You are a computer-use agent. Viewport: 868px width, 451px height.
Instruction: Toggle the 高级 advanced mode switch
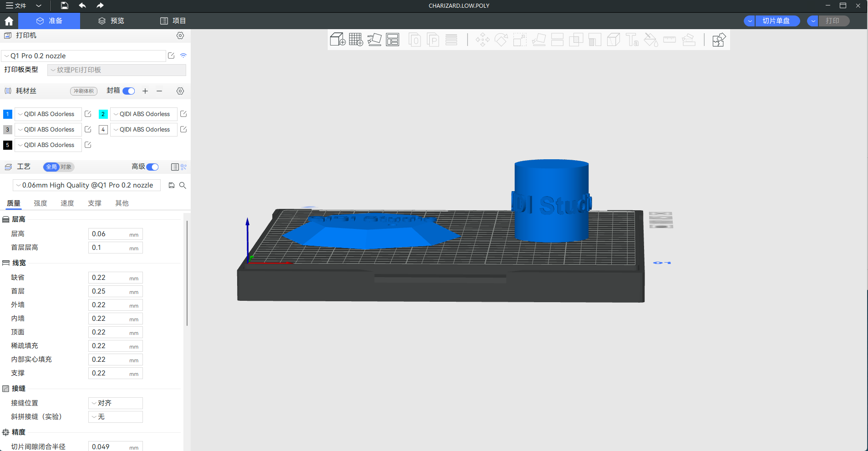point(152,167)
